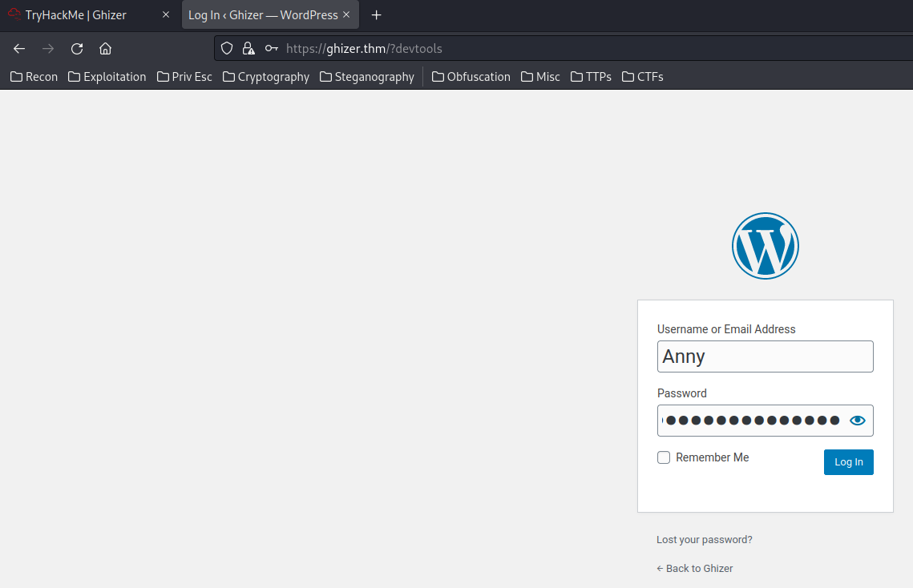The width and height of the screenshot is (913, 588).
Task: Switch to the TryHackMe | Ghizer tab
Action: (x=89, y=15)
